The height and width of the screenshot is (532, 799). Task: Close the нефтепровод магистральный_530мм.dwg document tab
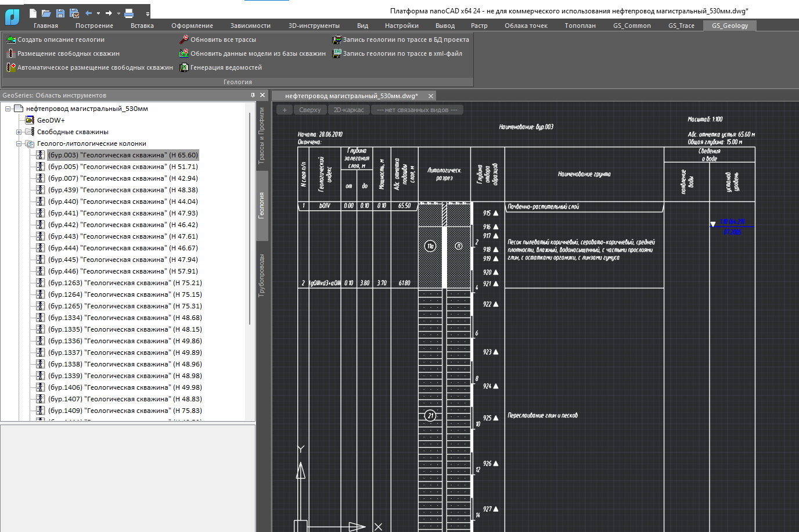(x=431, y=96)
